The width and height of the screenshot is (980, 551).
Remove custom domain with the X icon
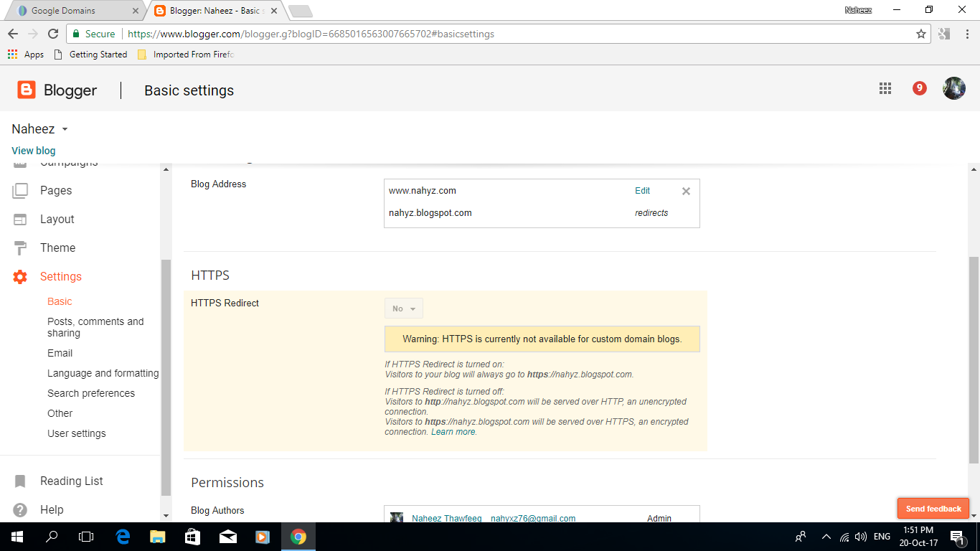[686, 191]
